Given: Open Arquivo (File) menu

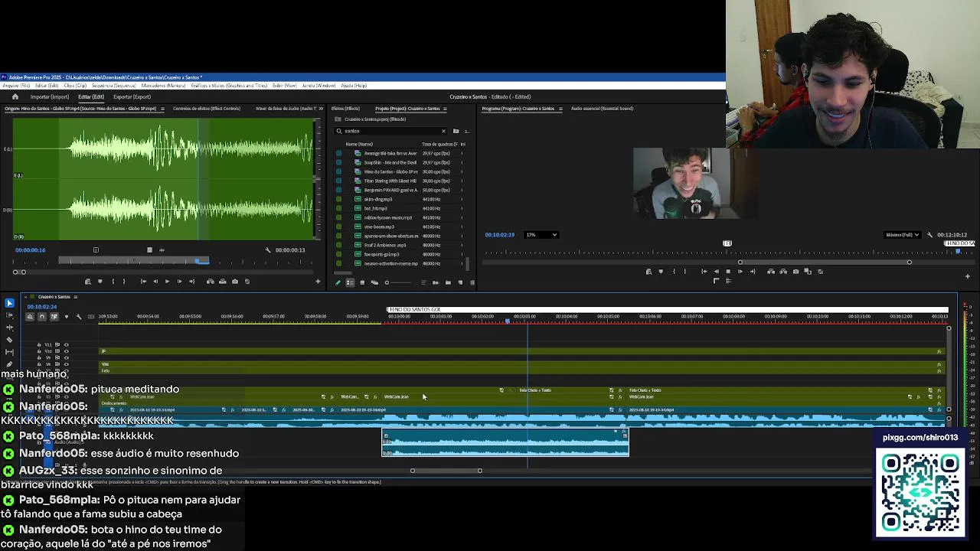Looking at the screenshot, I should (16, 86).
